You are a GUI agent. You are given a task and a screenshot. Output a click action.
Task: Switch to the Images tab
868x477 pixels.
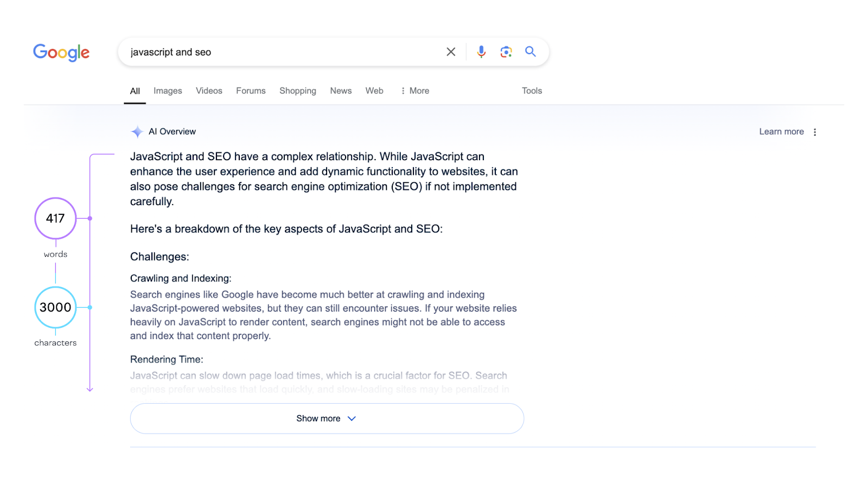168,91
